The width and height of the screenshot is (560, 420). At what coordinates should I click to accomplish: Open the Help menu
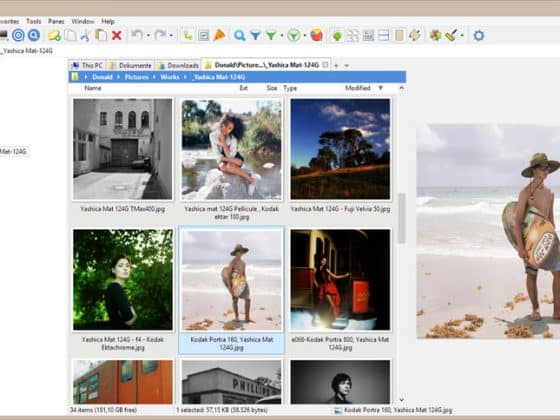[x=108, y=21]
